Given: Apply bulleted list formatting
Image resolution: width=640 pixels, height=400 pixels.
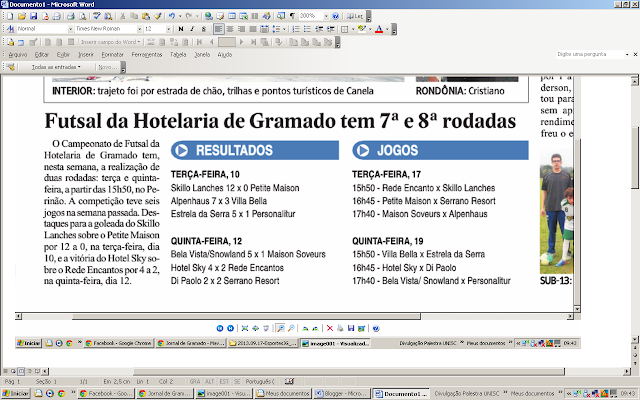Looking at the screenshot, I should [307, 29].
